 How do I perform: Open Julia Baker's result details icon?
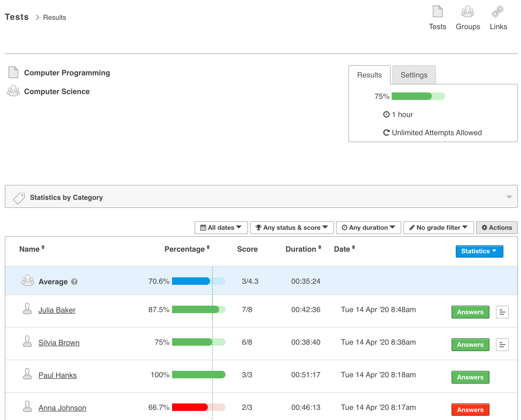502,312
